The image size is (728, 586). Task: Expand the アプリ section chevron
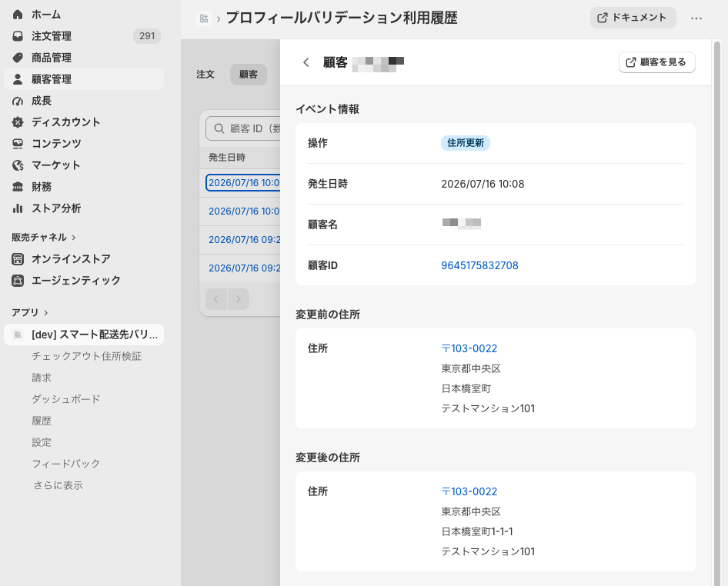pyautogui.click(x=45, y=313)
